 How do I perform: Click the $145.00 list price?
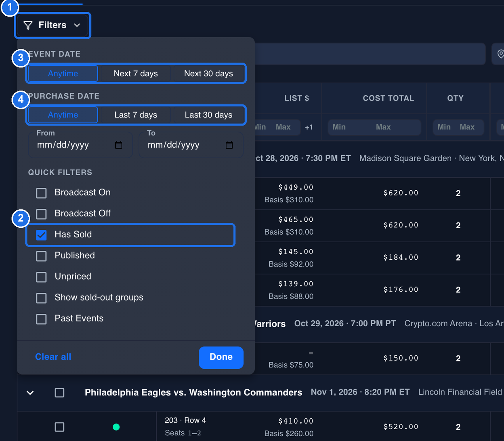click(x=296, y=252)
